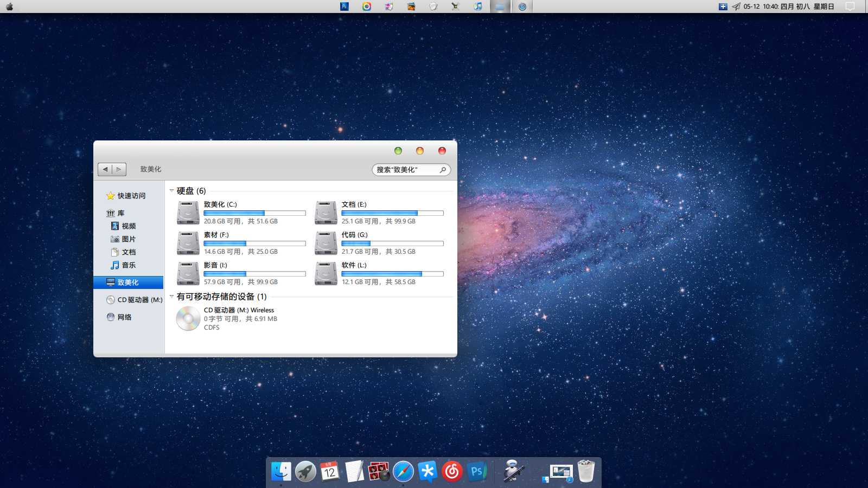Open the TextEdit notepad dock icon
The image size is (868, 488).
[354, 471]
